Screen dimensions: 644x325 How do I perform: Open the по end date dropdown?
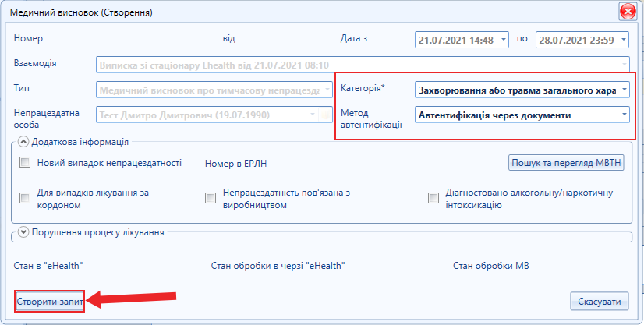(x=624, y=40)
